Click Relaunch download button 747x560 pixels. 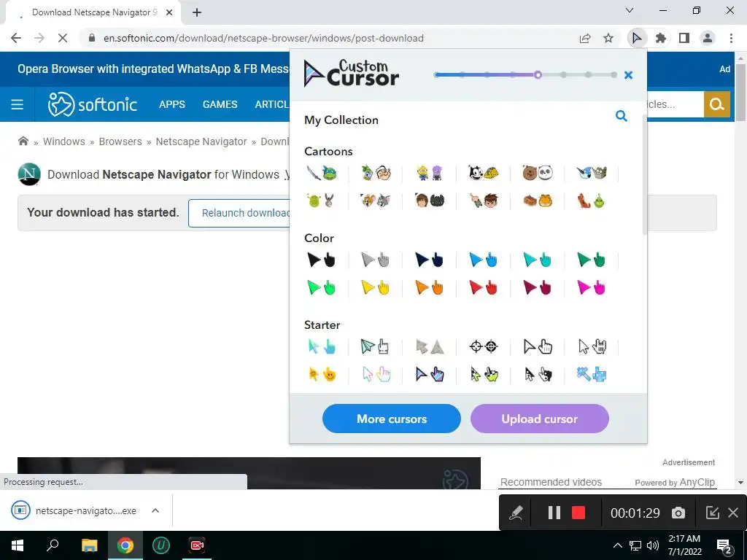coord(239,213)
